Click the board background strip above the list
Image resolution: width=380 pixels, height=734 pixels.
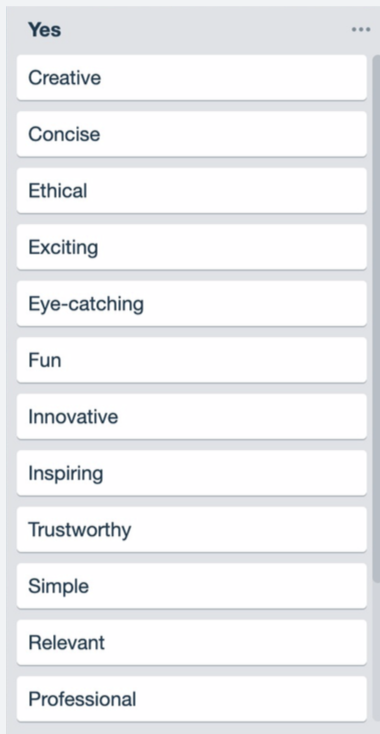click(190, 3)
